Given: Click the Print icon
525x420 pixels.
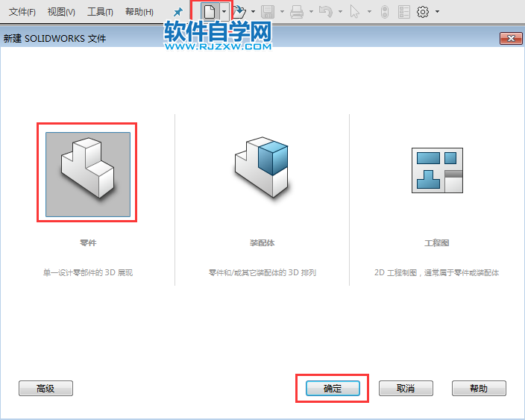Looking at the screenshot, I should tap(297, 12).
